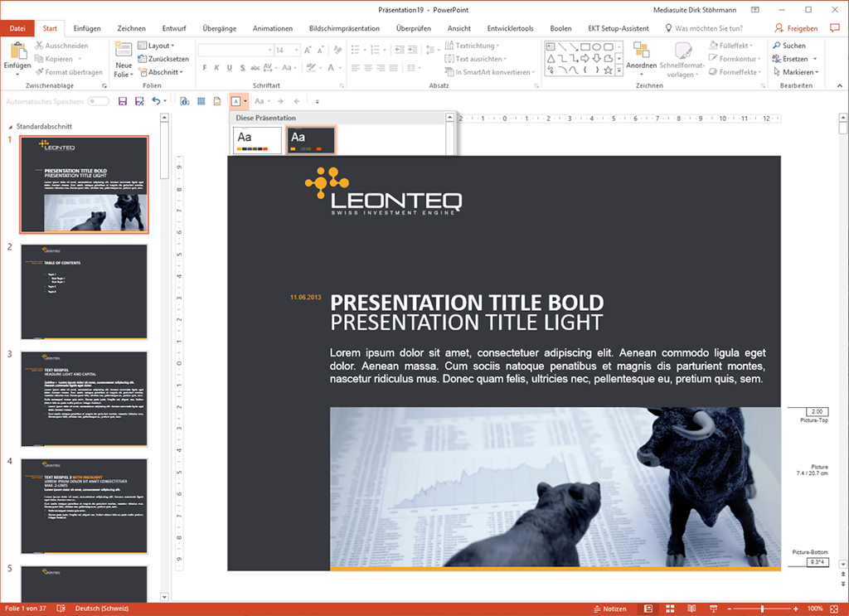The width and height of the screenshot is (849, 616).
Task: Open slide sorter view in status bar
Action: [670, 609]
